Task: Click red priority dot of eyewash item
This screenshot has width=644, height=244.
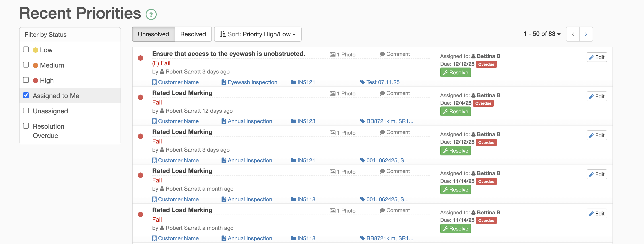Action: point(141,58)
